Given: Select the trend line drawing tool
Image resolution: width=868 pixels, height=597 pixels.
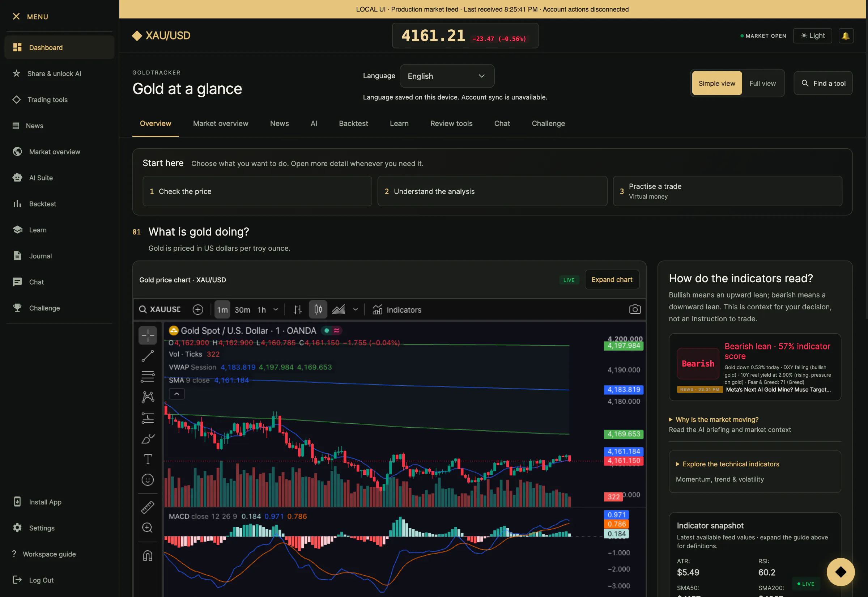Looking at the screenshot, I should 148,356.
